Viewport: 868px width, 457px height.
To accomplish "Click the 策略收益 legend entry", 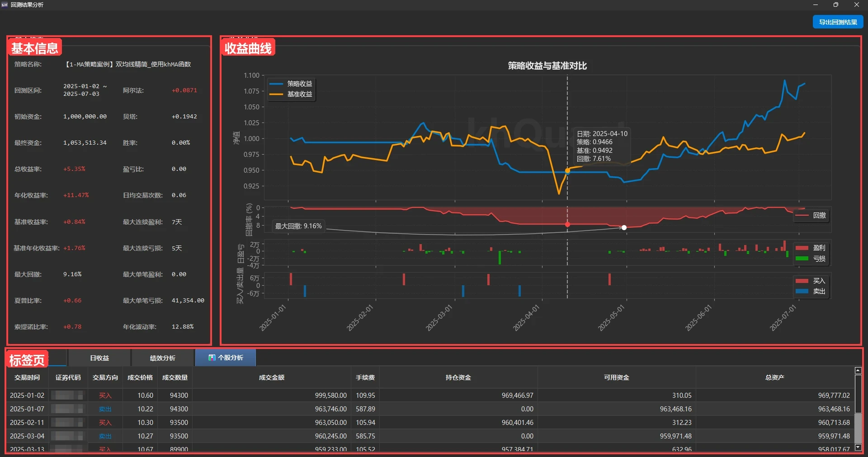I will click(291, 84).
